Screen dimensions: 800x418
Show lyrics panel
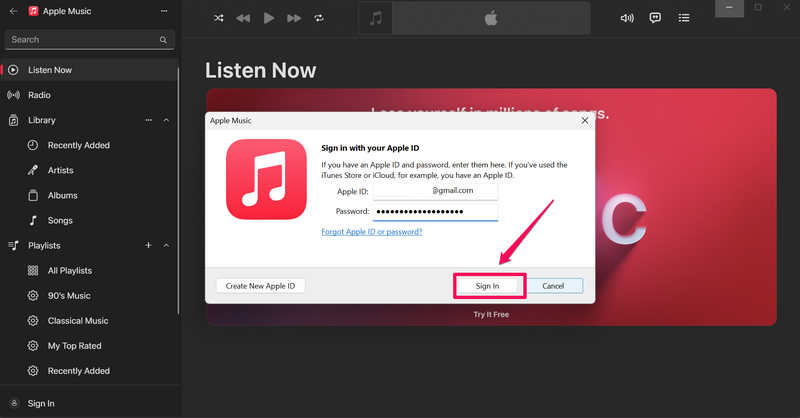(655, 18)
